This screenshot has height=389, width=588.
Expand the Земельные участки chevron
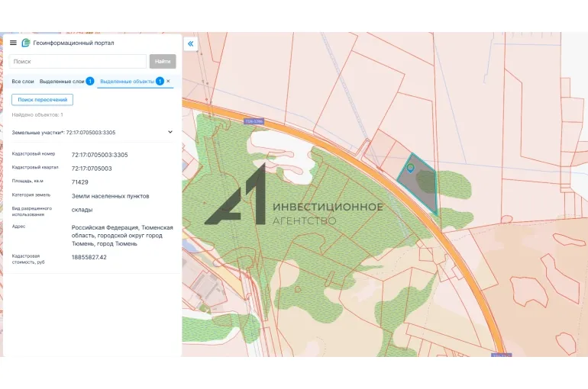coord(170,132)
